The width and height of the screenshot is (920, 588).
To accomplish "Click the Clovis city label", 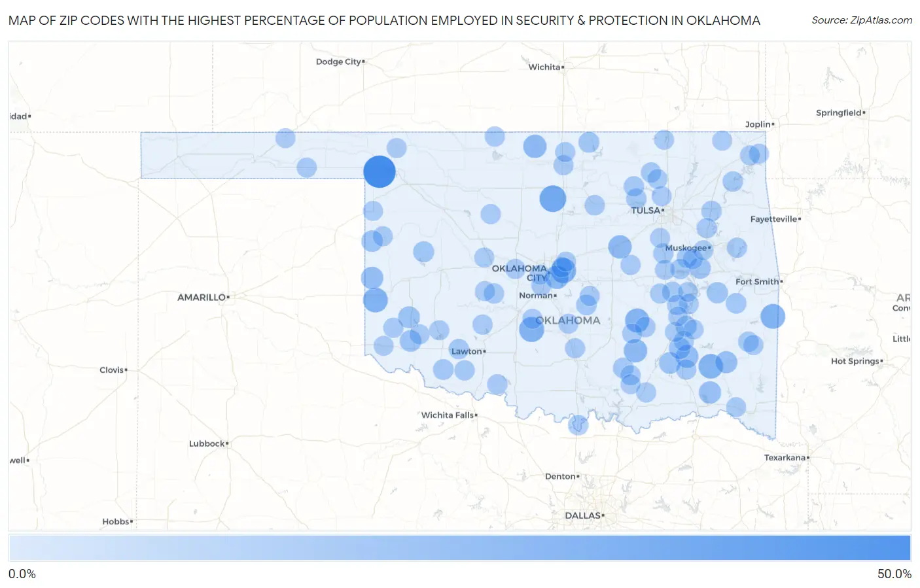I will coord(113,370).
